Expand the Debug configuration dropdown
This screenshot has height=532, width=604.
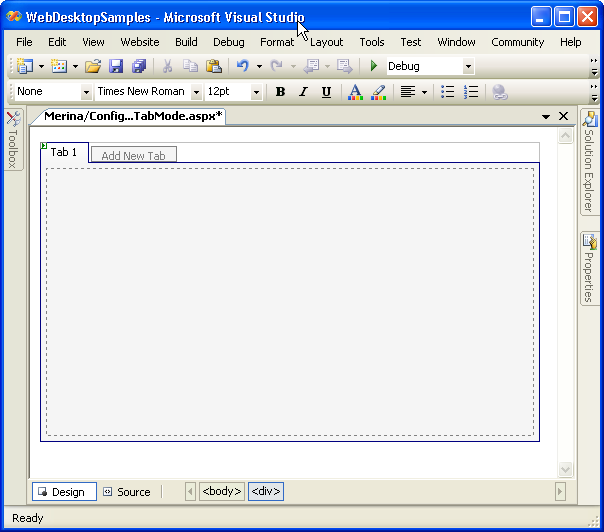click(x=468, y=66)
